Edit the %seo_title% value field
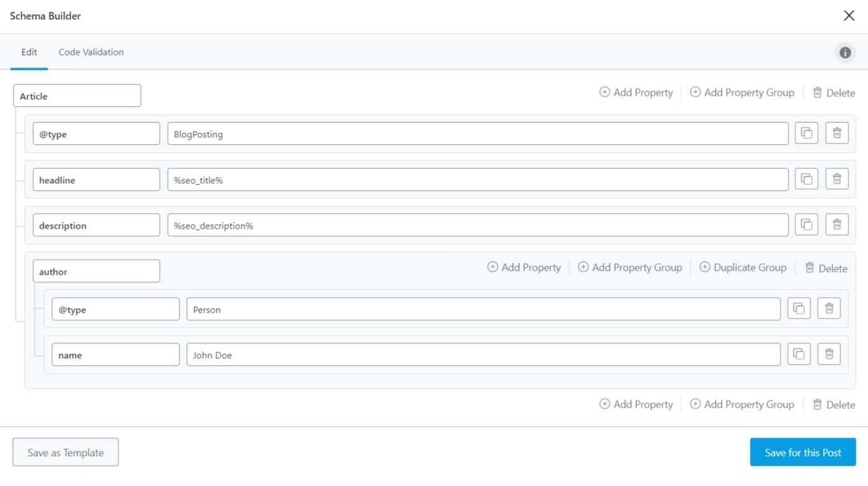Screen dimensions: 868x486 478,180
